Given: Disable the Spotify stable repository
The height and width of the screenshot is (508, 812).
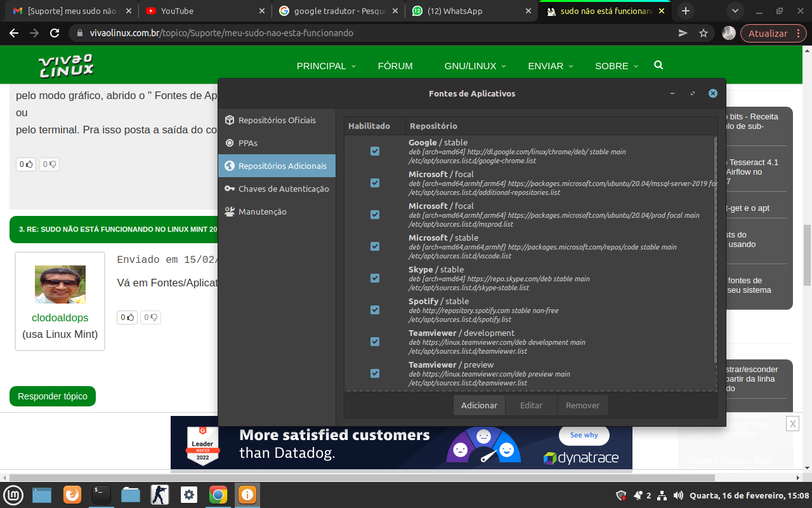Looking at the screenshot, I should [375, 310].
